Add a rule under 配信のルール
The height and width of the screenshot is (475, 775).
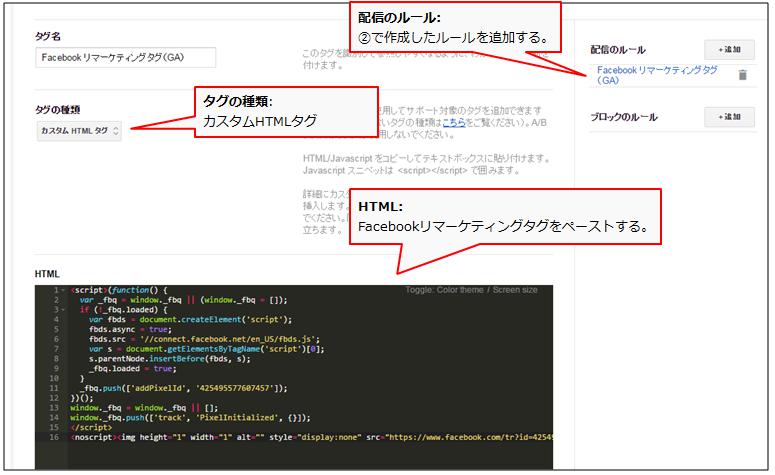coord(730,49)
